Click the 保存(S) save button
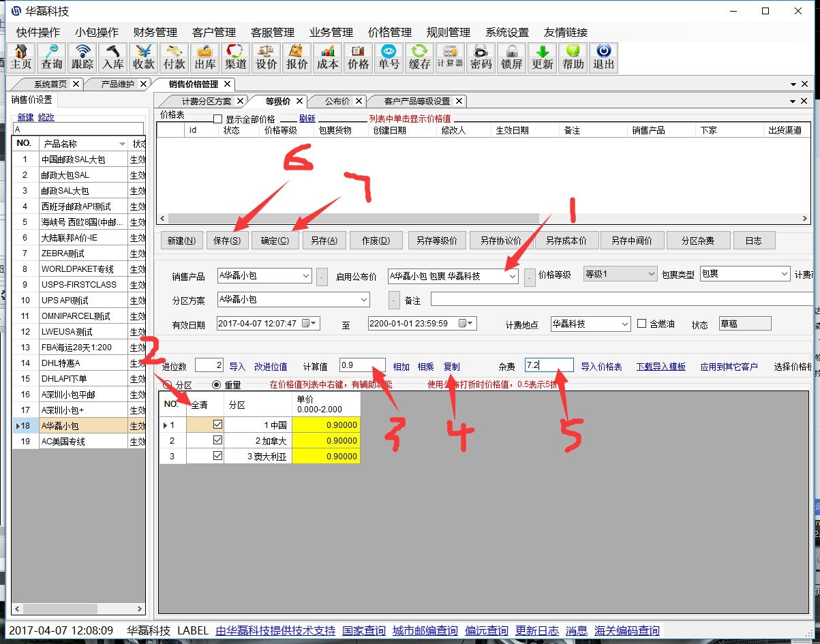This screenshot has width=820, height=644. click(227, 241)
